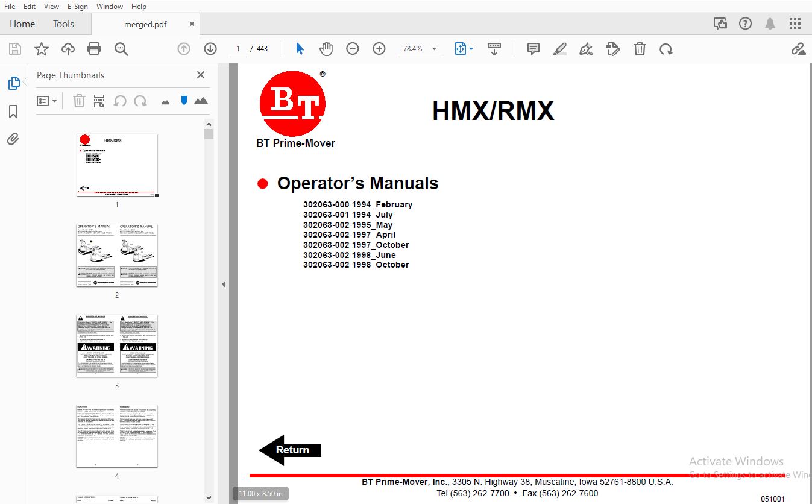Open the Bookmarks sidebar panel

point(13,112)
